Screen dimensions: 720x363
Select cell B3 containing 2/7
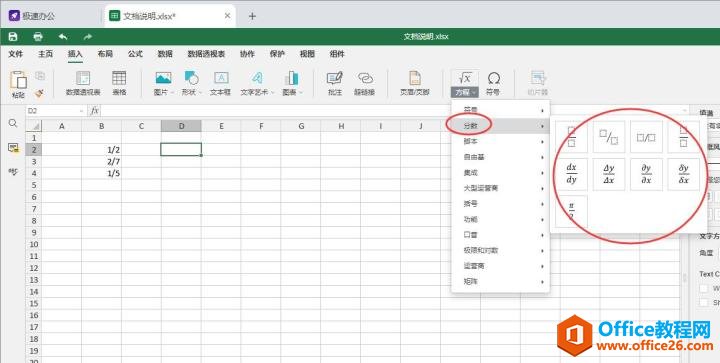101,162
